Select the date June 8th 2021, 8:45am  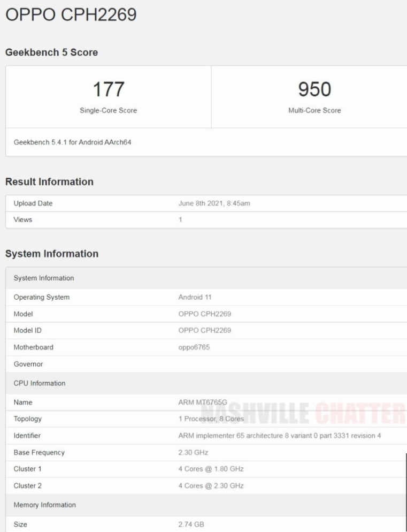point(214,203)
